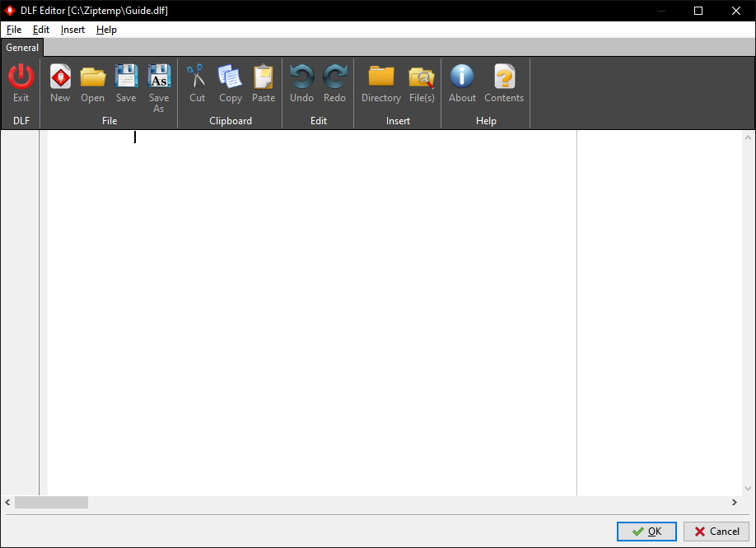The height and width of the screenshot is (548, 756).
Task: Save the file with the floppy icon
Action: coord(126,77)
